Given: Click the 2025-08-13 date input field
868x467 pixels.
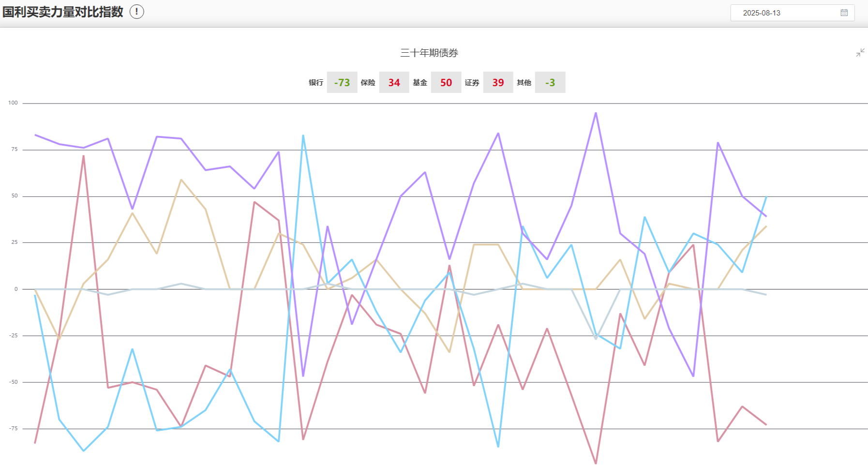Looking at the screenshot, I should point(784,13).
